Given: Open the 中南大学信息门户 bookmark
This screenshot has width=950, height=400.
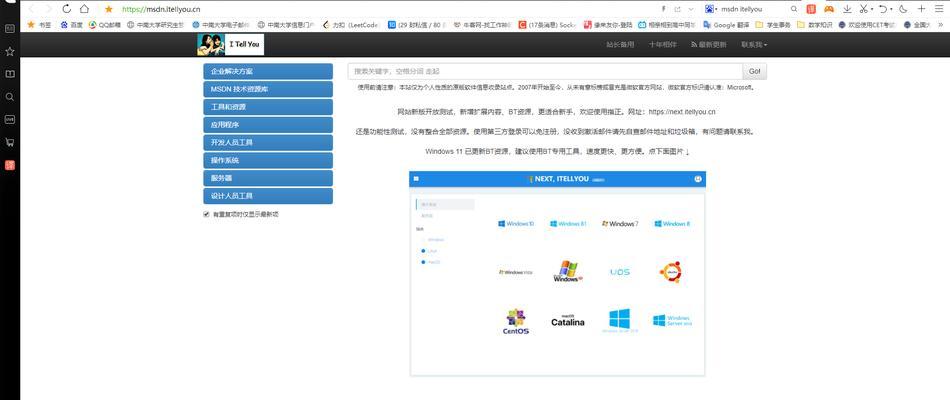Looking at the screenshot, I should point(287,25).
